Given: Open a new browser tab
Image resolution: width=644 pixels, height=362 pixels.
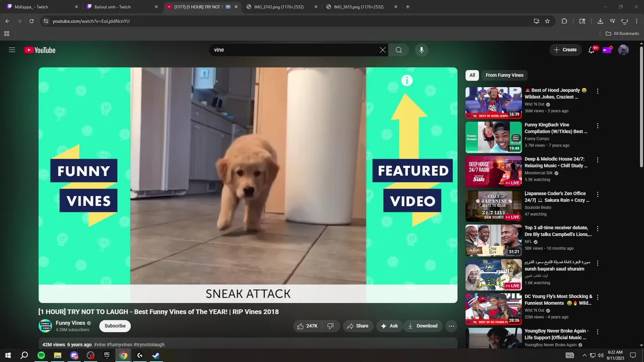Looking at the screenshot, I should click(408, 7).
